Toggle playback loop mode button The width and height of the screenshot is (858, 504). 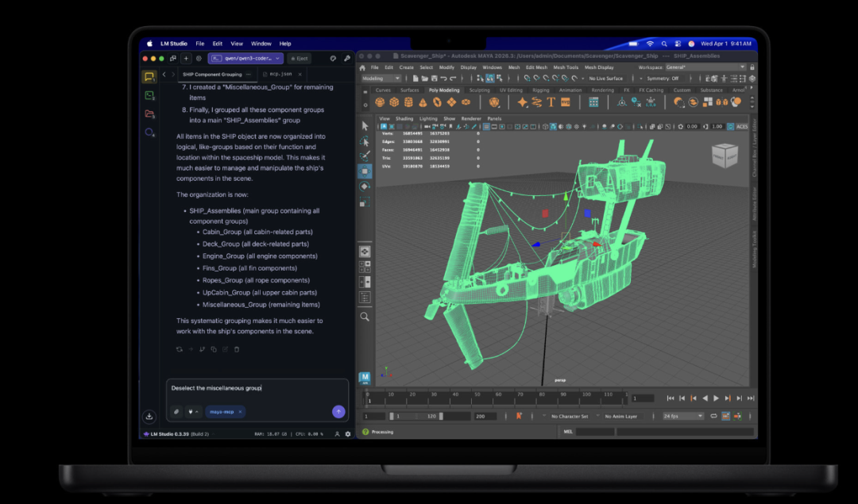click(x=713, y=416)
